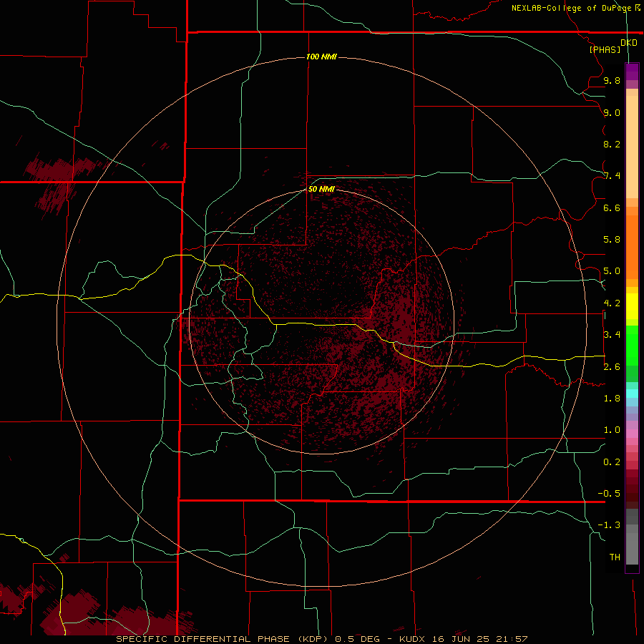The width and height of the screenshot is (644, 644).
Task: Click the 8.2 scale value
Action: 612,144
